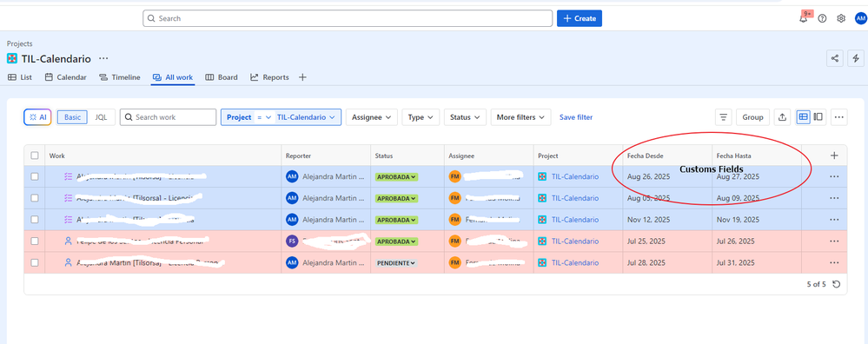This screenshot has height=344, width=868.
Task: Select the Basic search mode
Action: pos(72,117)
